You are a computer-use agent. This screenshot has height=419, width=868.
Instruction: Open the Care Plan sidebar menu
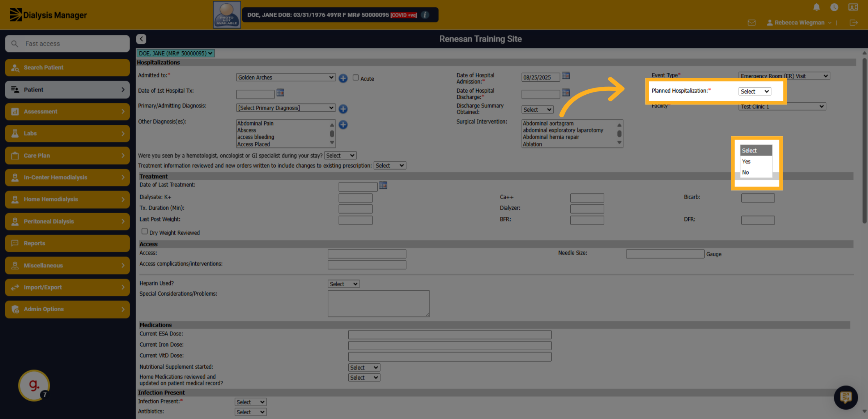click(x=67, y=155)
